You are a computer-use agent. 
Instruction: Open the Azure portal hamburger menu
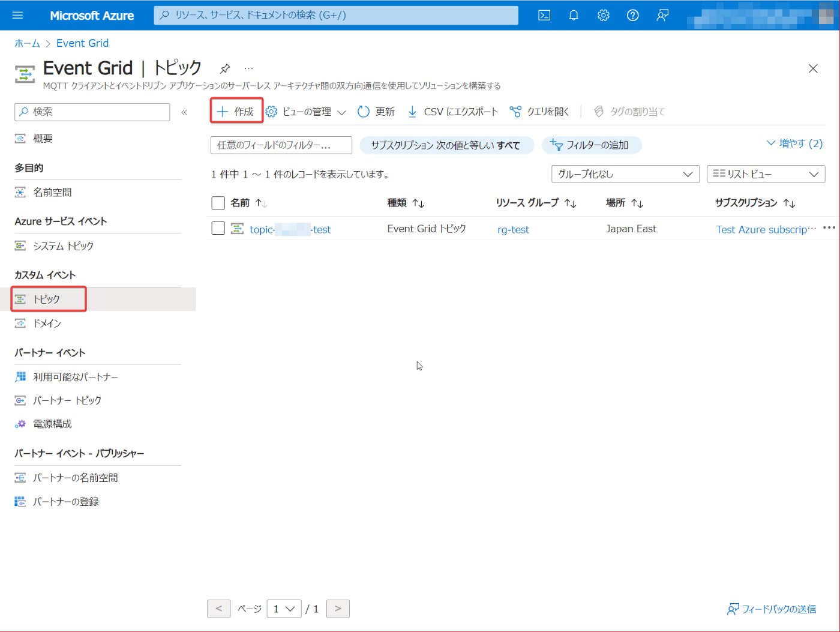coord(17,16)
